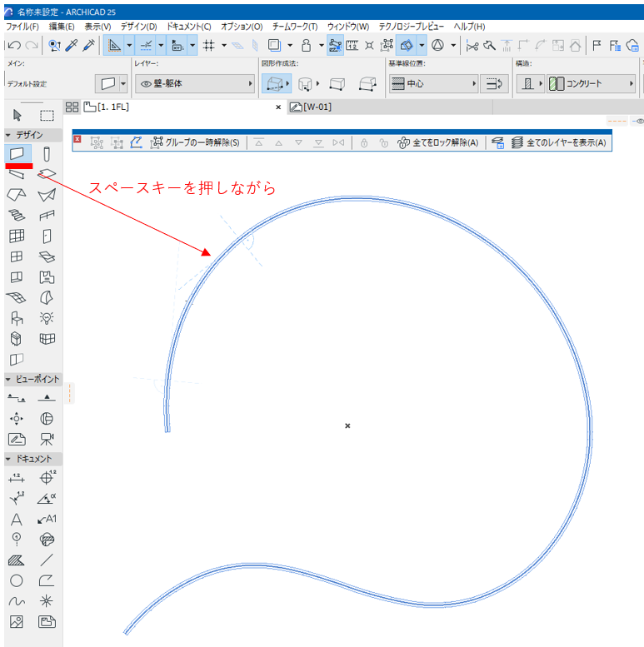Select the Railing tool
The height and width of the screenshot is (647, 644).
pos(47,215)
